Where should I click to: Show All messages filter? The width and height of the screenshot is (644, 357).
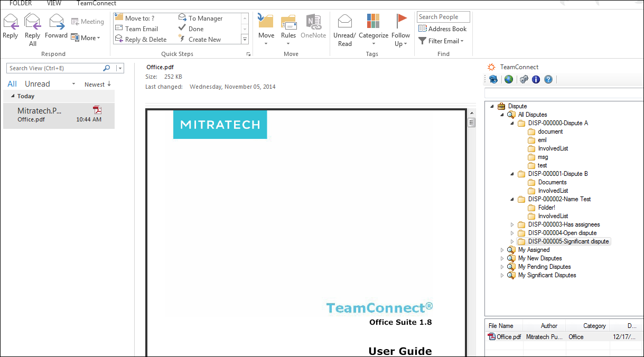(x=12, y=84)
